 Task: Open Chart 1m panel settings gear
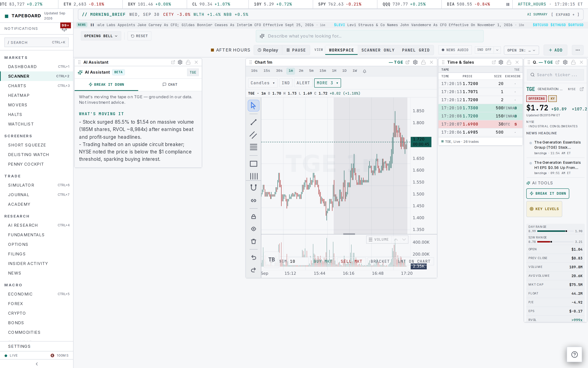pyautogui.click(x=415, y=62)
